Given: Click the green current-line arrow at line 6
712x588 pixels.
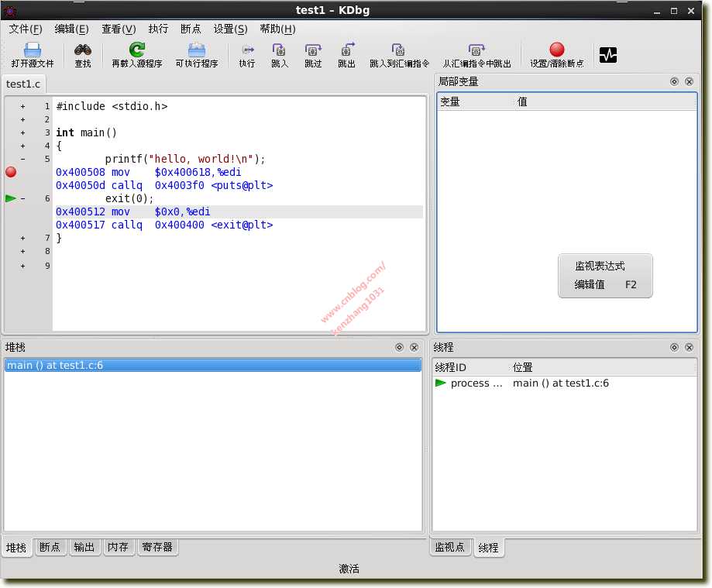Looking at the screenshot, I should point(10,198).
